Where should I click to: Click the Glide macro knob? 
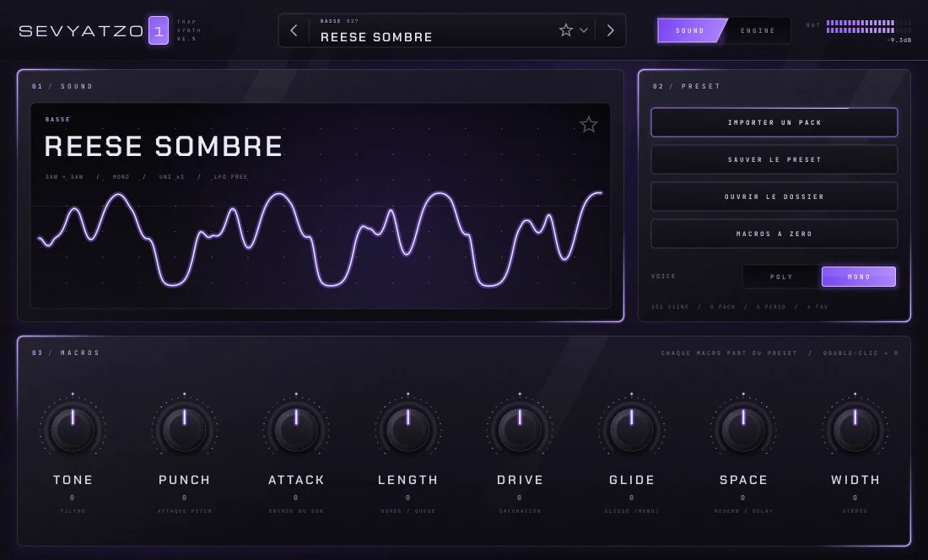point(632,428)
